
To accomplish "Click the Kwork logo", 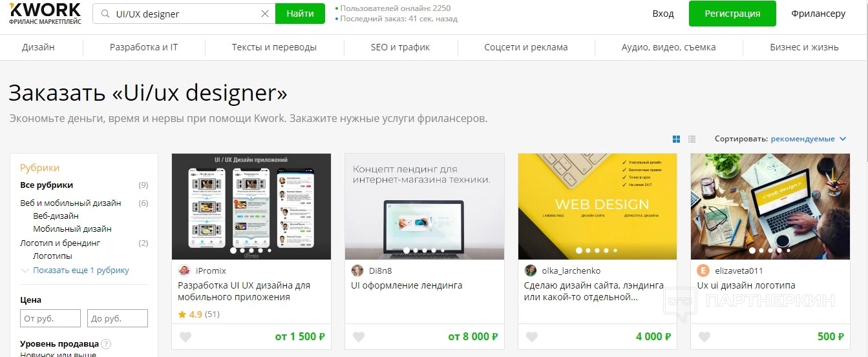I will tap(45, 13).
